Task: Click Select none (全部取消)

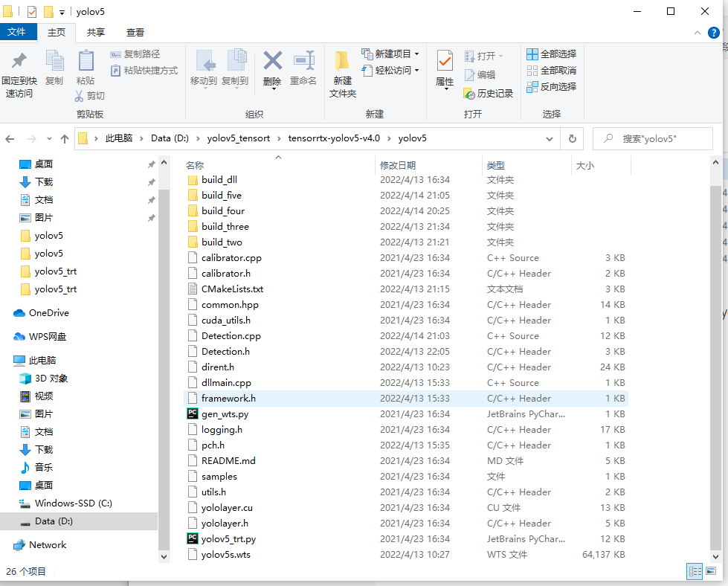Action: click(x=552, y=71)
